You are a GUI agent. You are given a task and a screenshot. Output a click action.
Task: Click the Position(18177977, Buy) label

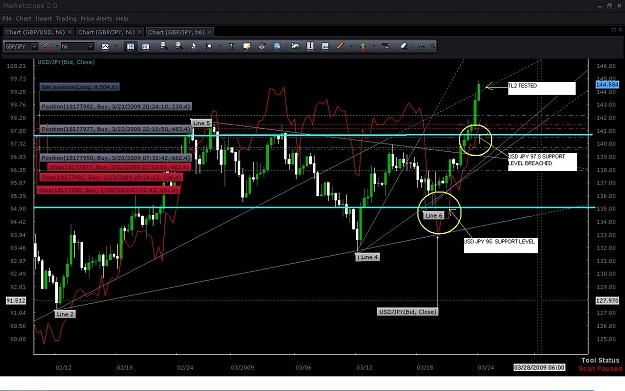pos(116,129)
